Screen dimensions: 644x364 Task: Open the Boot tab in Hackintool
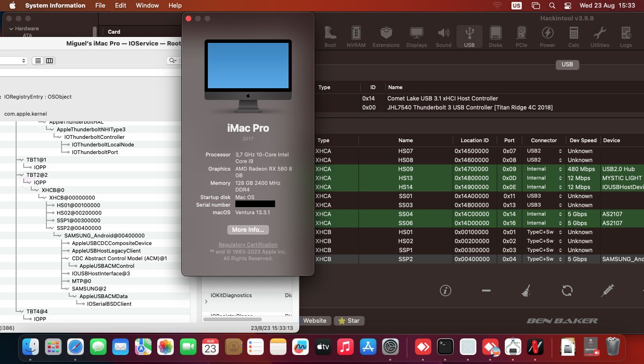pos(330,37)
